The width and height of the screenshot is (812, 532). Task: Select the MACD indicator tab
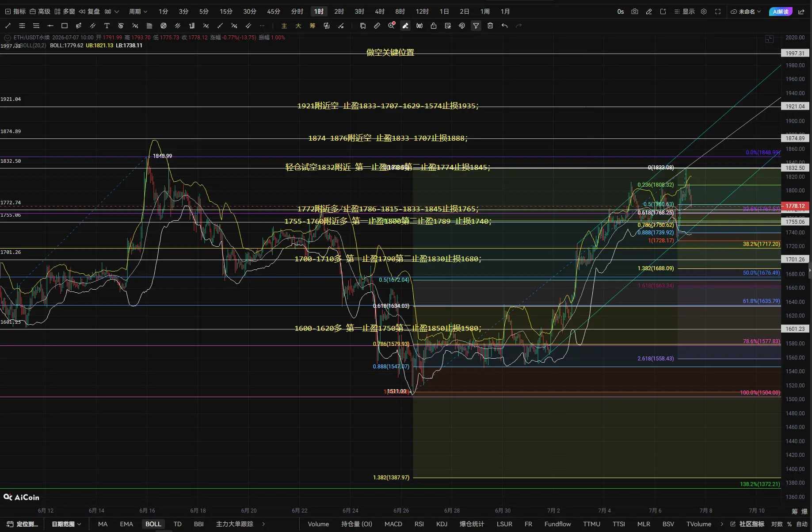click(x=393, y=524)
